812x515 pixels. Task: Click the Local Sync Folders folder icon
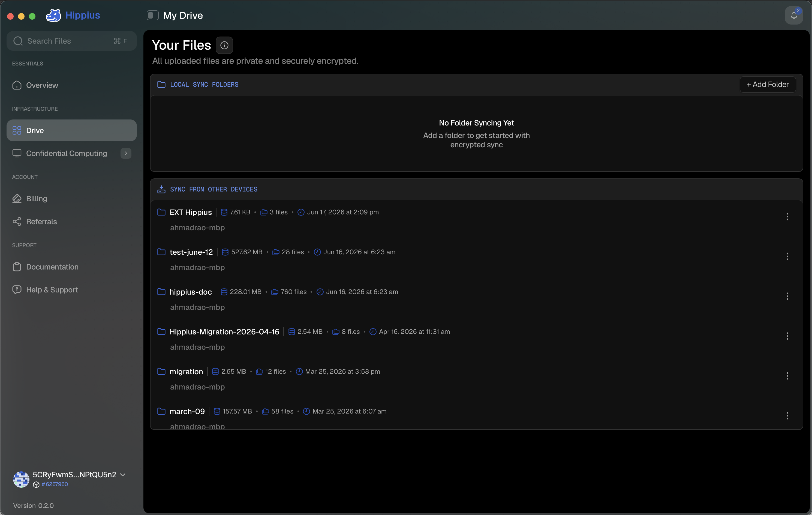161,84
